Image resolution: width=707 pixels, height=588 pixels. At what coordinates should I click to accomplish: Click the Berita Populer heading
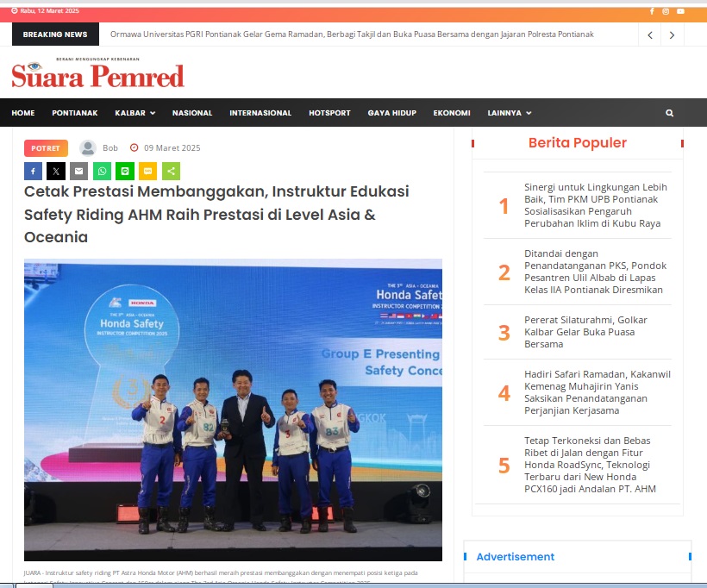(578, 142)
